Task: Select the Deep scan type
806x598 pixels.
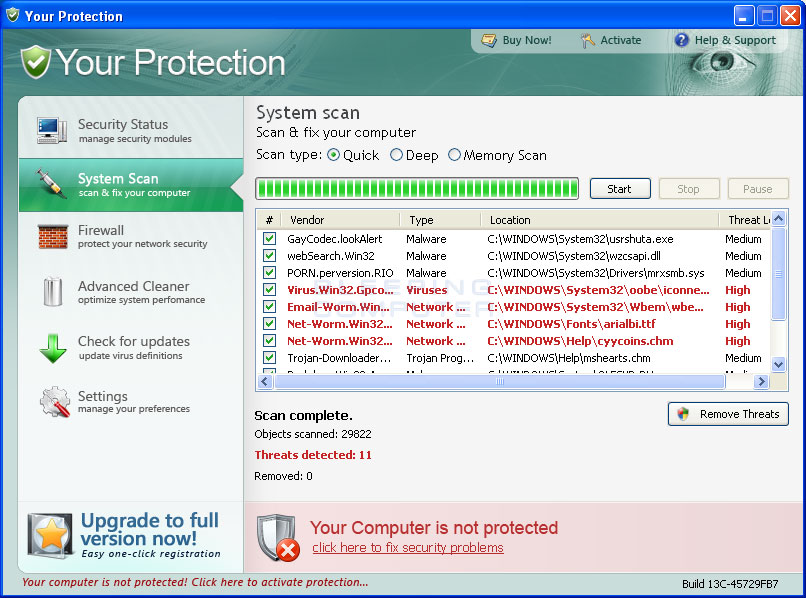Action: click(x=395, y=155)
